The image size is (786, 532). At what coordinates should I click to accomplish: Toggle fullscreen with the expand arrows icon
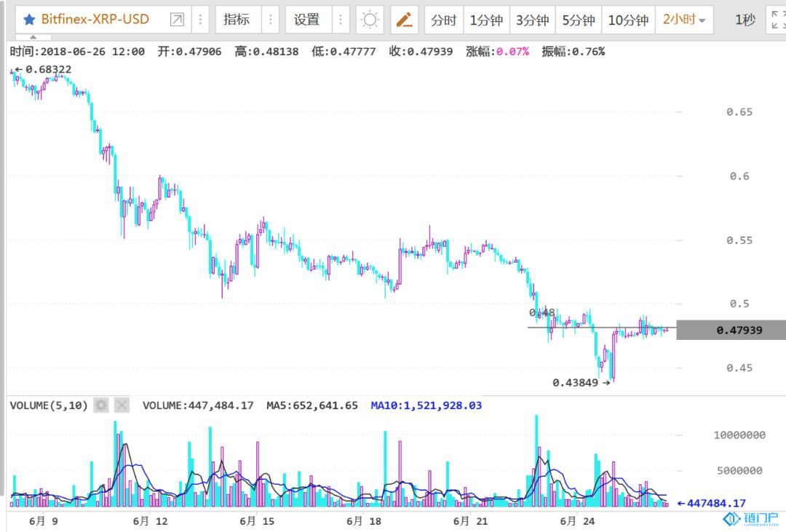(777, 20)
